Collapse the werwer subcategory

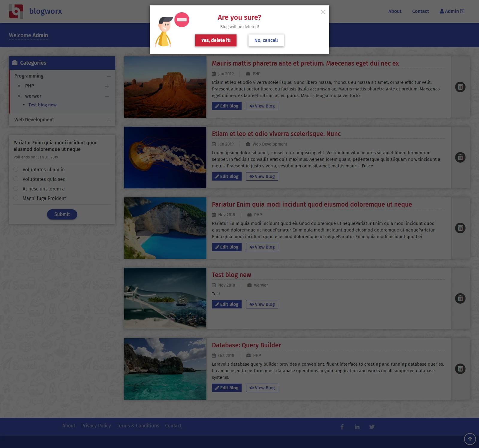[107, 96]
